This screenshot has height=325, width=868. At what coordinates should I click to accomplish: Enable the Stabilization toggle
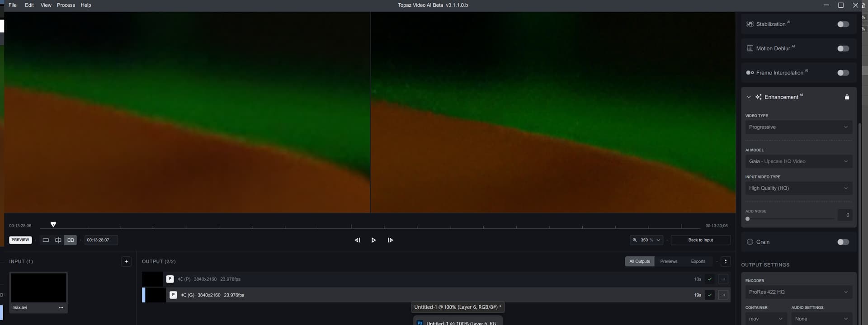tap(843, 24)
